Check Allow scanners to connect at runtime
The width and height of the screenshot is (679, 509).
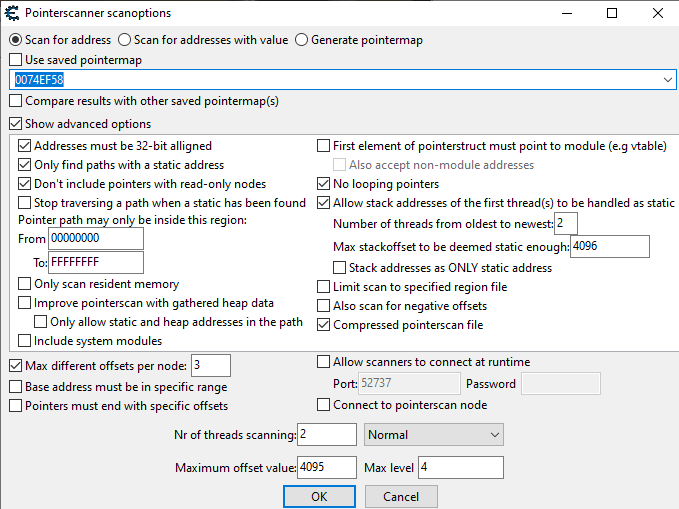tap(323, 362)
